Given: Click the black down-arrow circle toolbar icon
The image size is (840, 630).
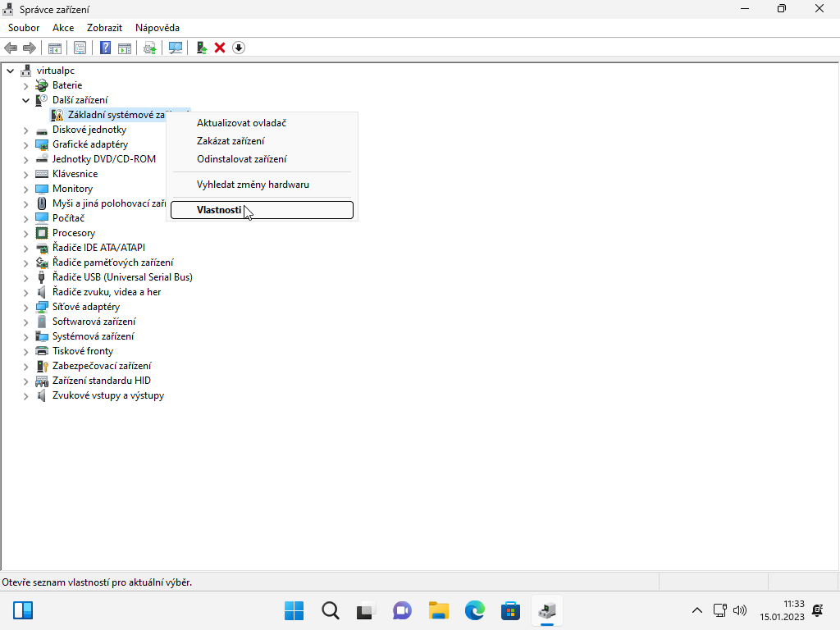Looking at the screenshot, I should pos(239,48).
